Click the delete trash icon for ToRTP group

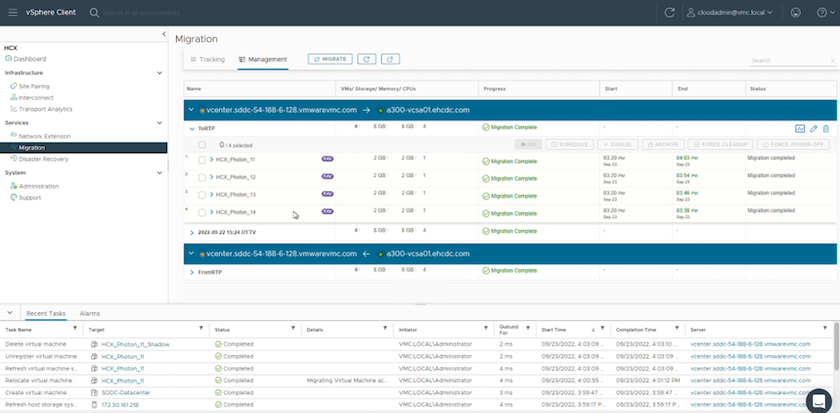point(826,129)
